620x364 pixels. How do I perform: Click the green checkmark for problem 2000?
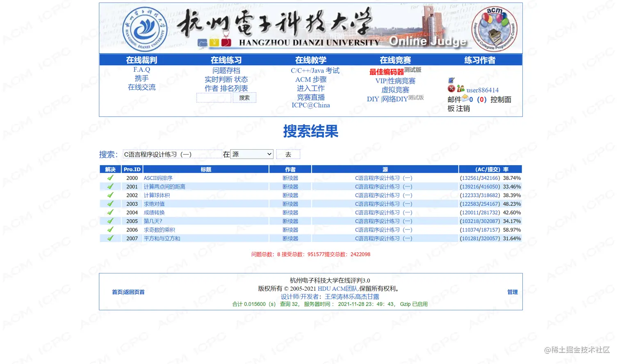[x=110, y=177]
